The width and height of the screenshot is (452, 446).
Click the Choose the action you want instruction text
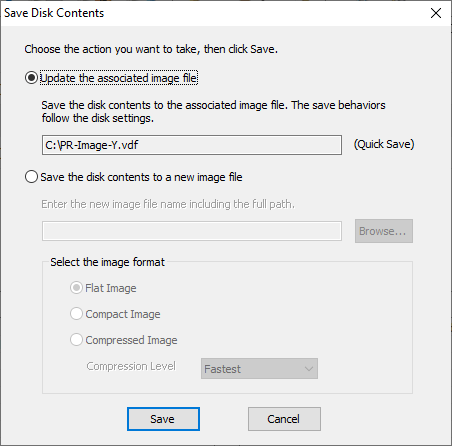coord(151,49)
